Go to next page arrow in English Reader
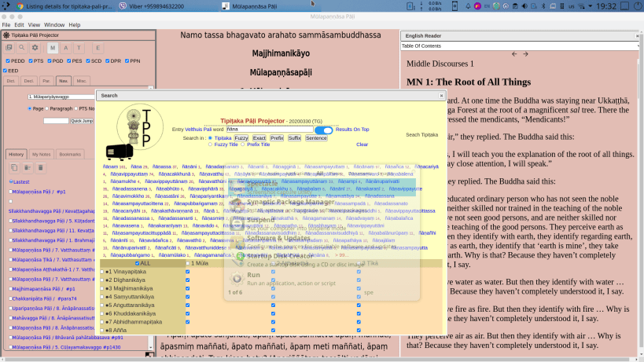Image resolution: width=644 pixels, height=362 pixels. tap(525, 54)
